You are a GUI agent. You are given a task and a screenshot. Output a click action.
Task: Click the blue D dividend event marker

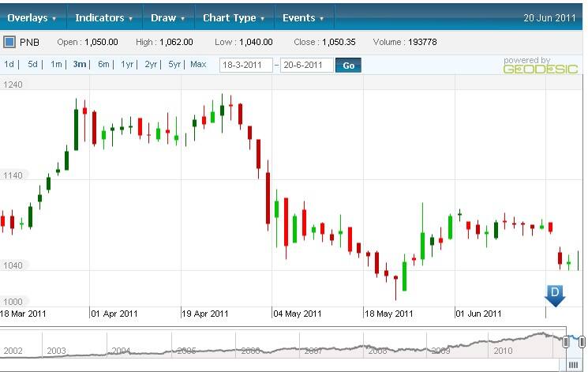[x=554, y=295]
